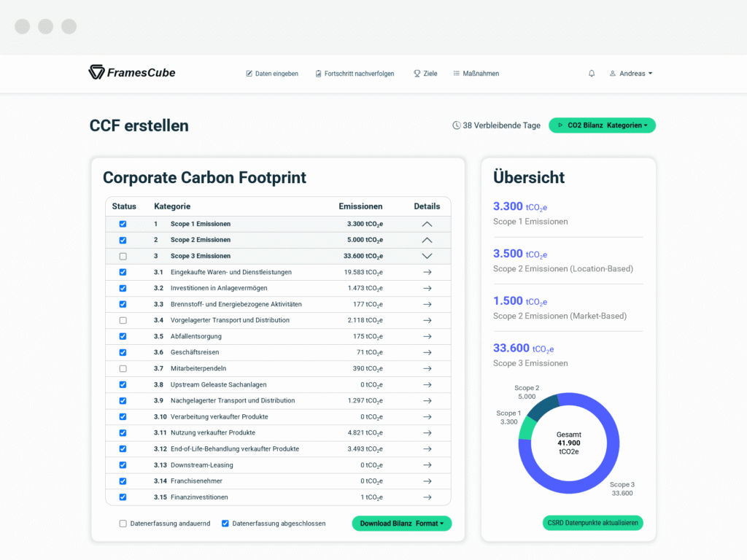Viewport: 747px width, 560px height.
Task: Check the 3.7 Mitarbeiterpendeln checkbox
Action: coord(123,368)
